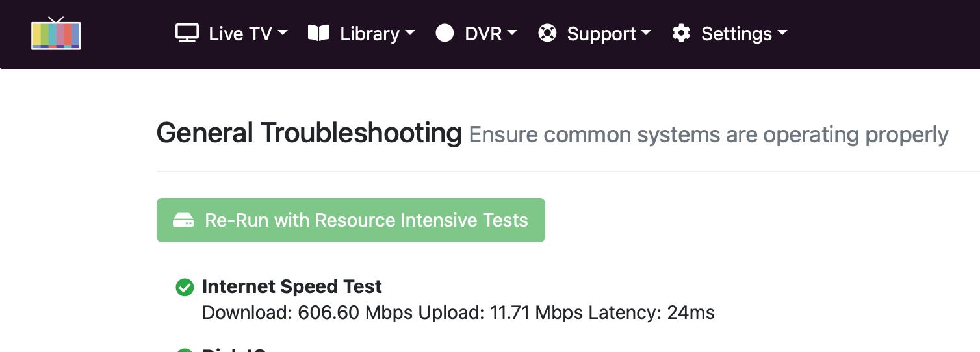
Task: Click the life ring Support icon
Action: point(547,33)
